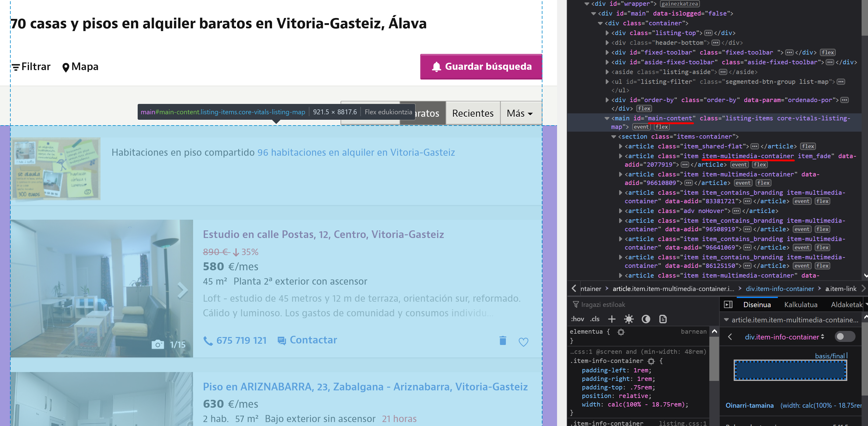Screen dimensions: 868x426
Task: Click the blue flex item sizing diagram
Action: pyautogui.click(x=790, y=371)
